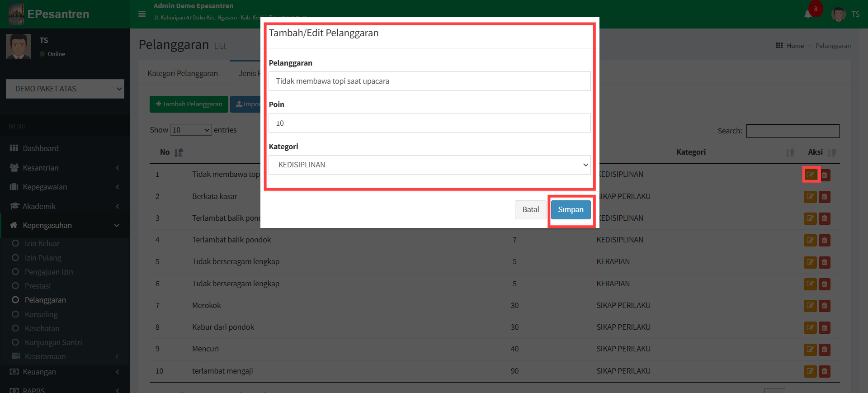Open Dashboard from the sidebar
The height and width of the screenshot is (393, 868).
point(41,148)
